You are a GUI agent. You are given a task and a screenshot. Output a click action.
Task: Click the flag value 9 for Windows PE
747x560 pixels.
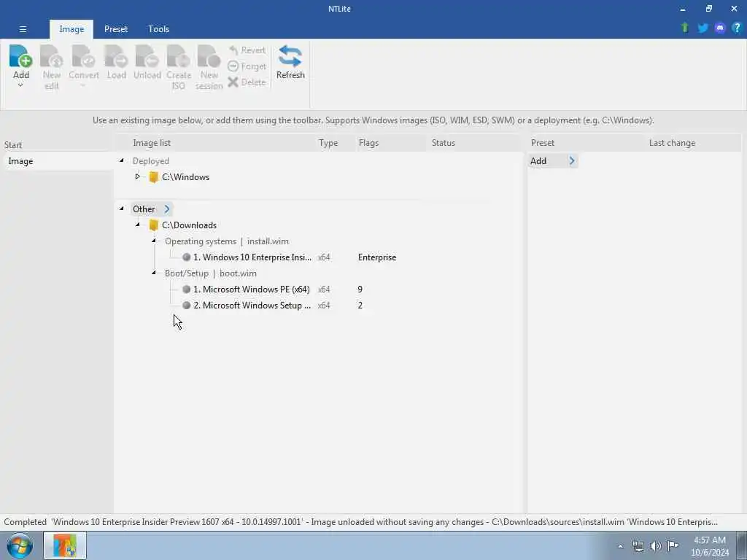tap(360, 289)
